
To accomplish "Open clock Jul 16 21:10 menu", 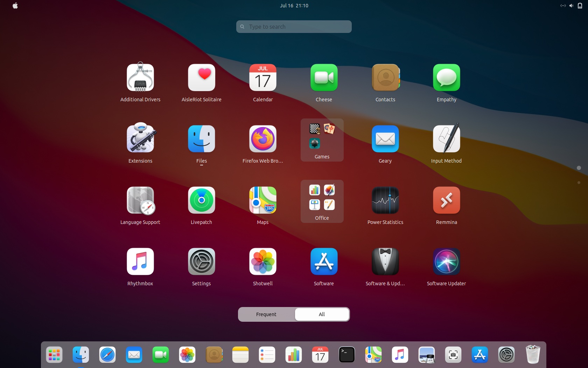I will (x=294, y=6).
